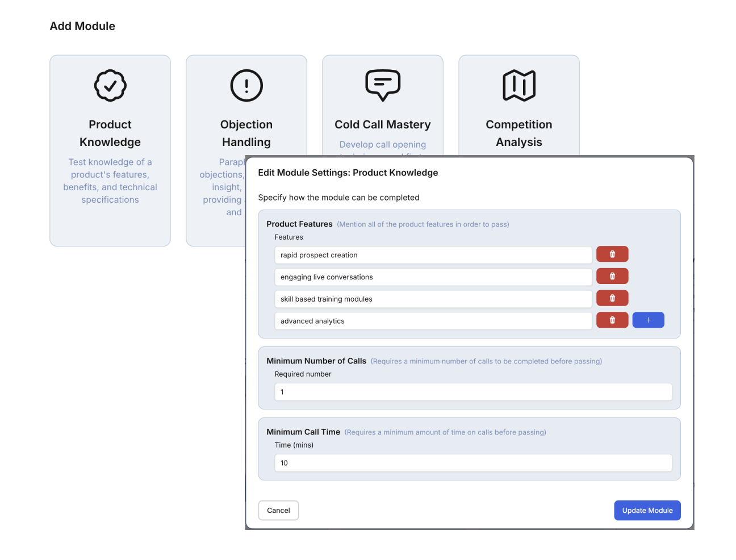This screenshot has height=560, width=736.
Task: Click the Required number input field
Action: pos(473,392)
